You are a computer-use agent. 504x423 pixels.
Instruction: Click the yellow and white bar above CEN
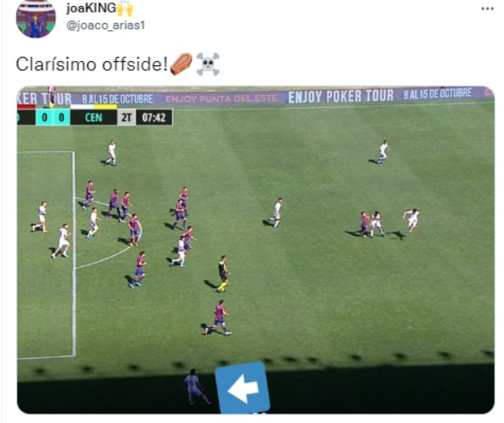(x=93, y=107)
